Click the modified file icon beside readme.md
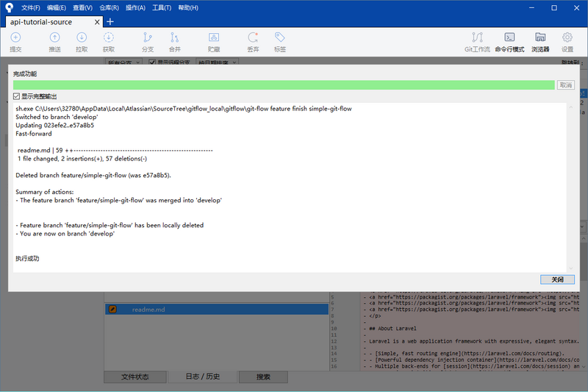 [112, 309]
